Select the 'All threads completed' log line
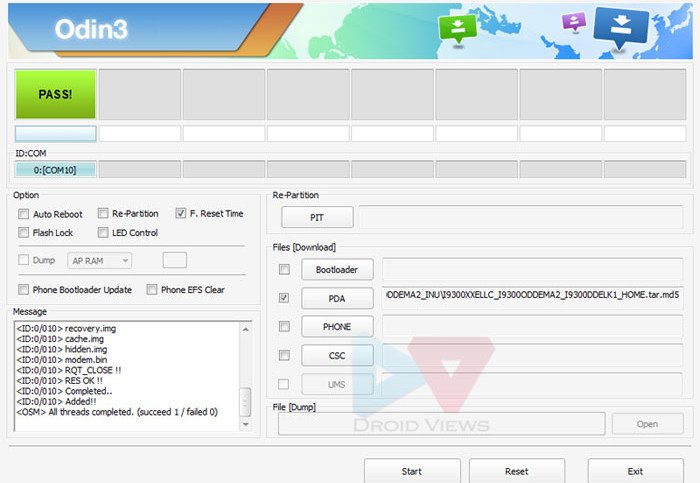 tap(117, 412)
